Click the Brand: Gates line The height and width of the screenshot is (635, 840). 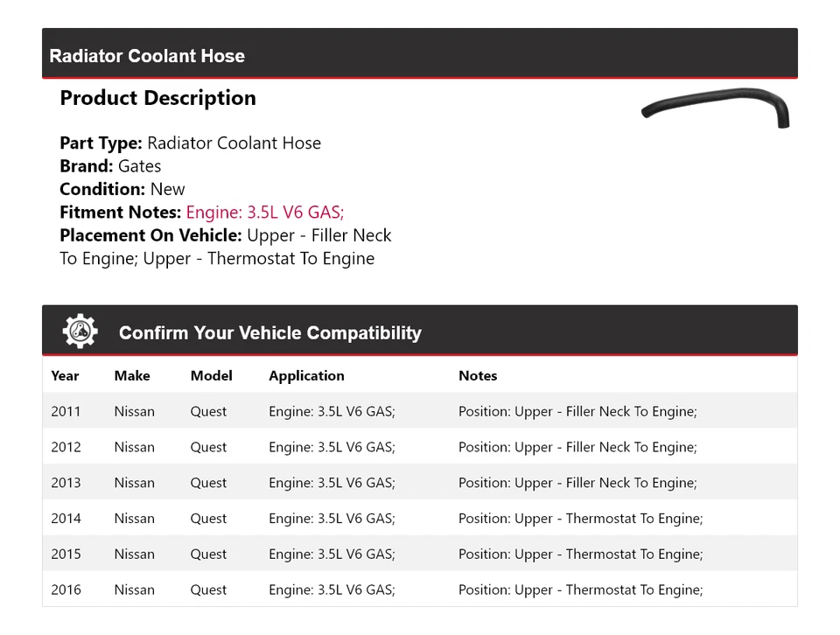(x=110, y=166)
